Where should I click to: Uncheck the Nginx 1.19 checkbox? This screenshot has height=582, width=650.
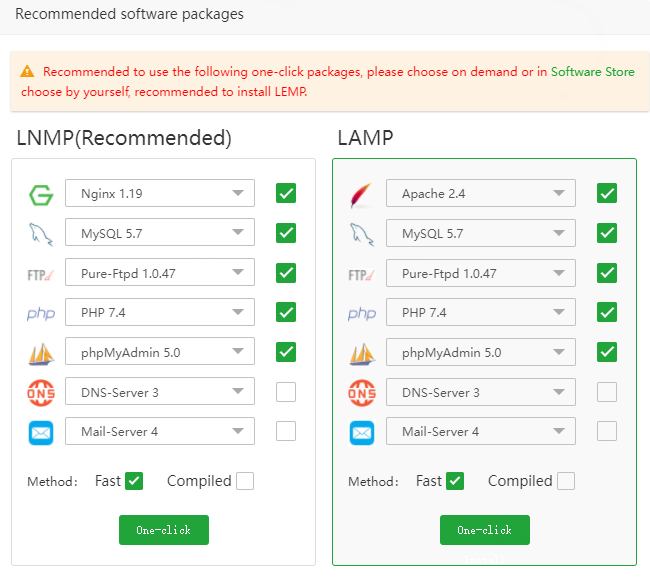286,193
